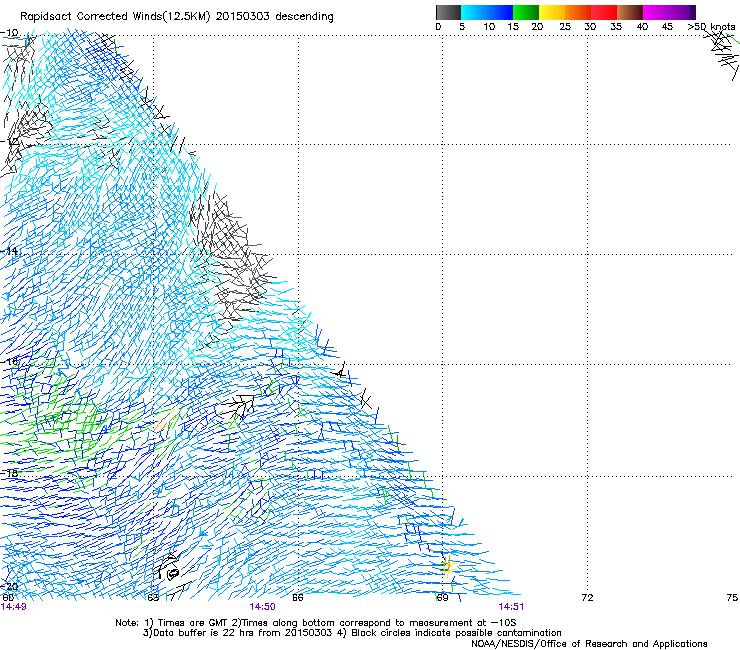Viewport: 740px width, 650px height.
Task: Click the legend scale label '30'
Action: click(x=590, y=27)
